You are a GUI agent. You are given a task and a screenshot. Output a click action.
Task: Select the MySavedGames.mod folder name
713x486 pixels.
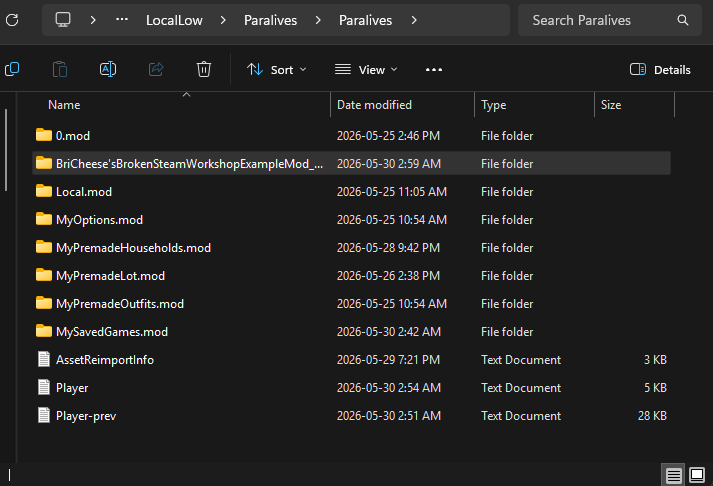pyautogui.click(x=112, y=332)
